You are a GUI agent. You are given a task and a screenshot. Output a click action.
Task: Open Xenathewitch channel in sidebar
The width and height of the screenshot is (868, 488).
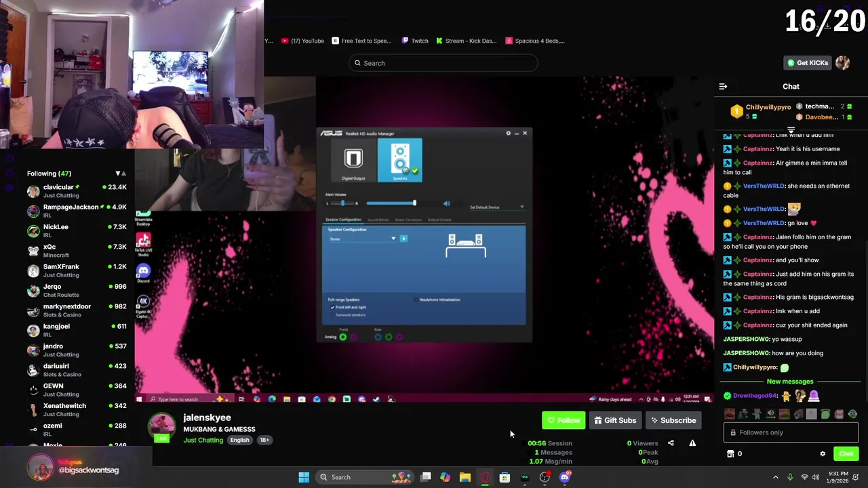tap(76, 409)
